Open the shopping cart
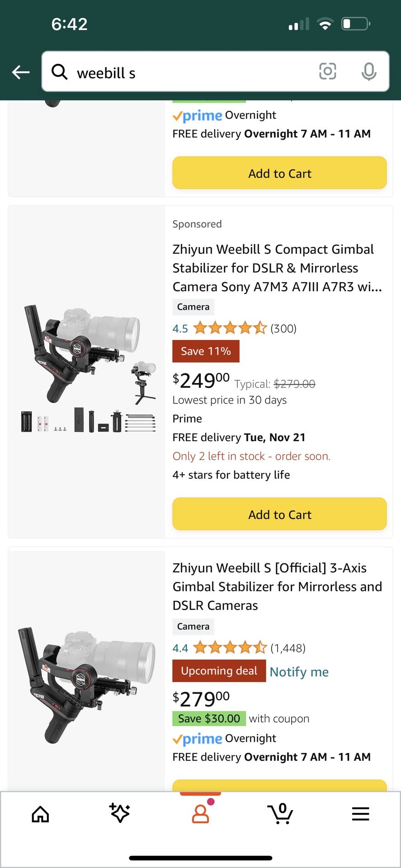401x868 pixels. [x=280, y=813]
